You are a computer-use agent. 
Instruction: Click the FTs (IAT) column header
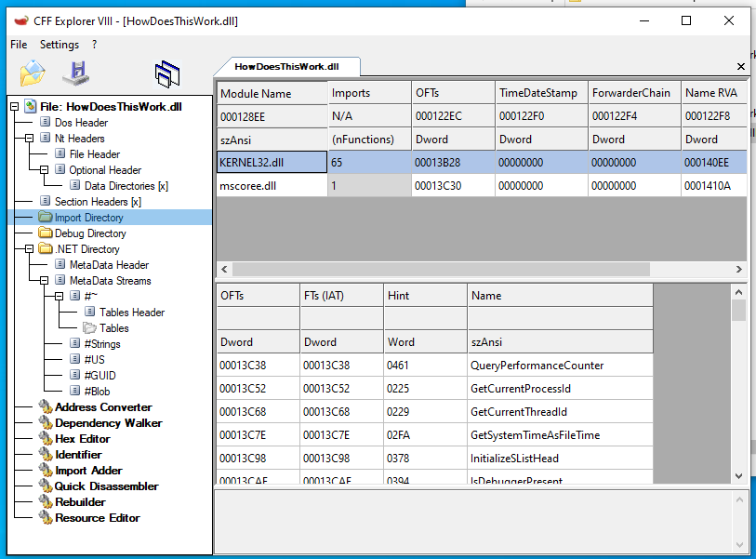[342, 296]
